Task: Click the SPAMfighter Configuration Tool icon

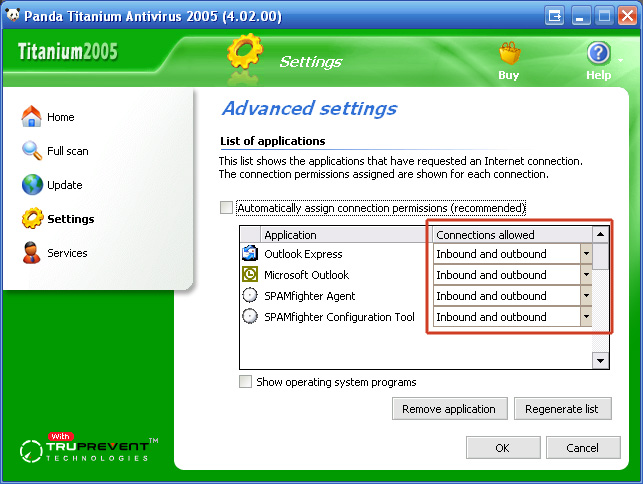Action: (250, 316)
